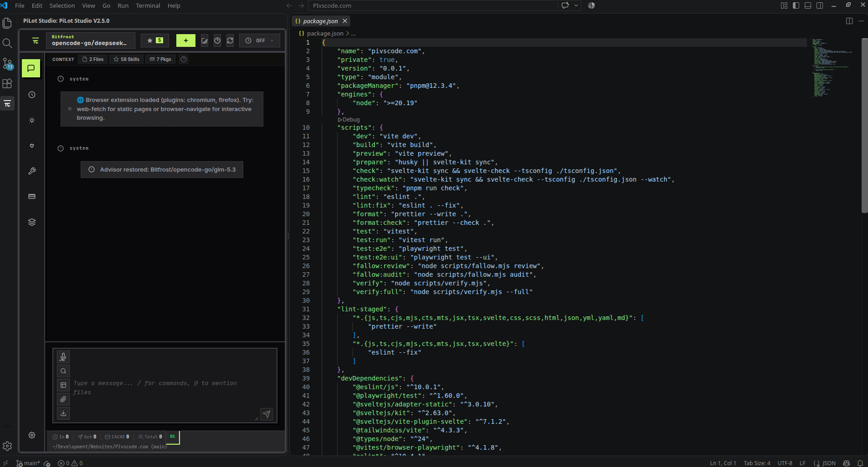Open the Explorer view in activity bar
The width and height of the screenshot is (868, 467).
click(x=7, y=23)
